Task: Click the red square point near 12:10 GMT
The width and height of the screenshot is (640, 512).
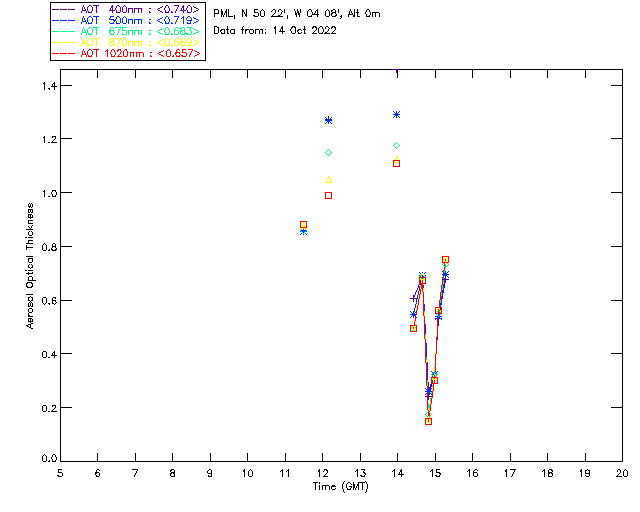Action: [x=329, y=196]
